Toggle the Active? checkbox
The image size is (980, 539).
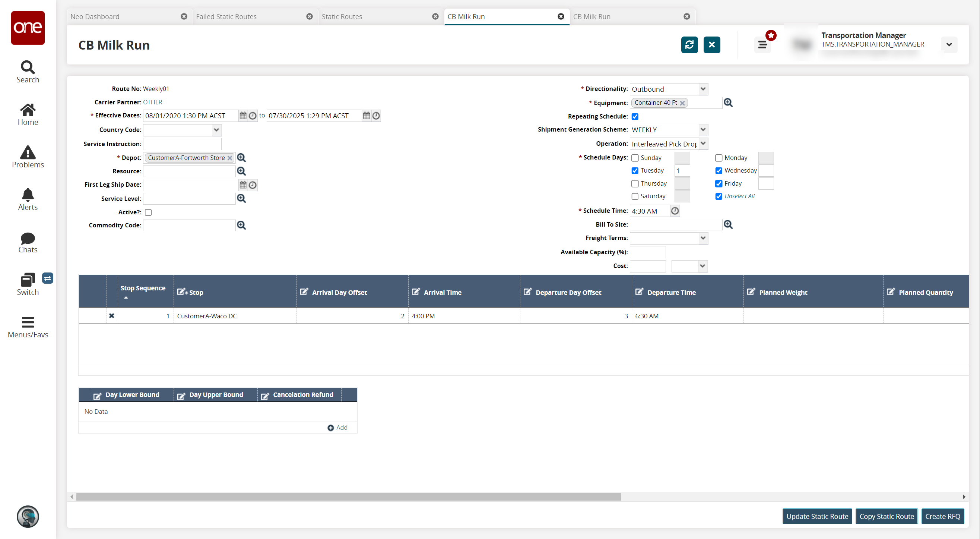[148, 212]
